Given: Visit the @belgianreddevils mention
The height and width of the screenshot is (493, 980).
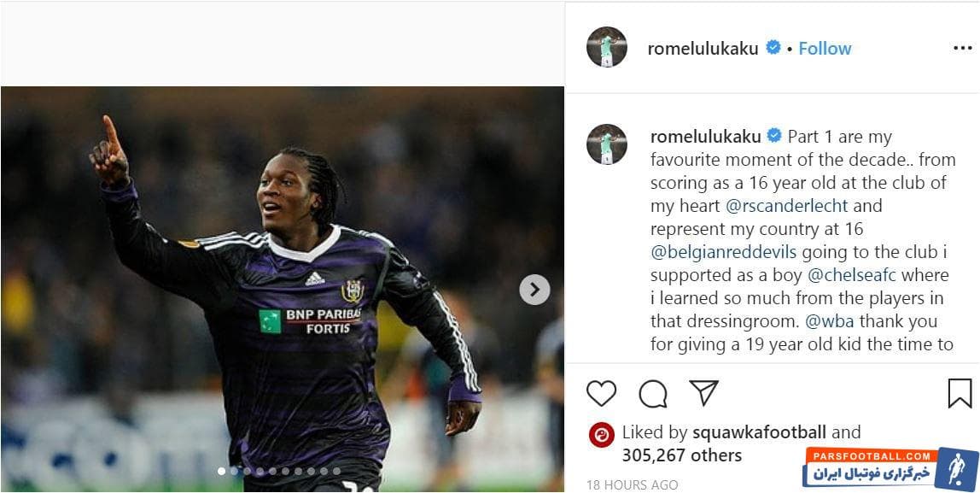Looking at the screenshot, I should 724,252.
